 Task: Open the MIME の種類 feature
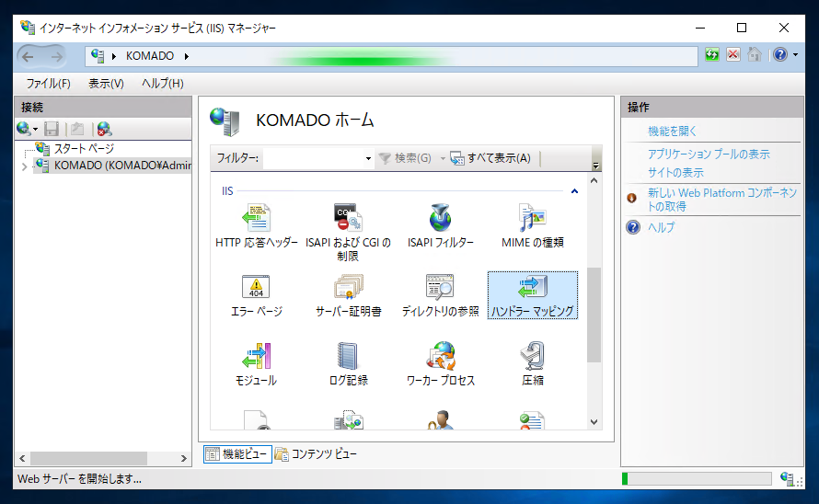532,226
